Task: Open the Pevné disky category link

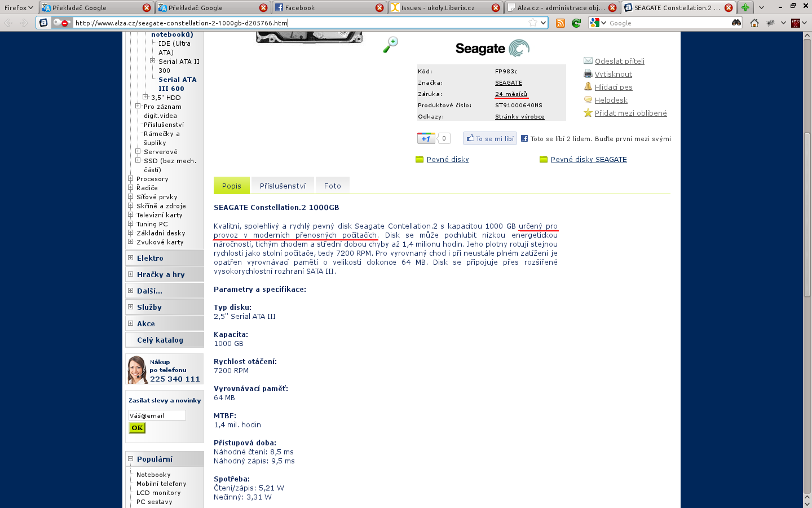Action: 448,159
